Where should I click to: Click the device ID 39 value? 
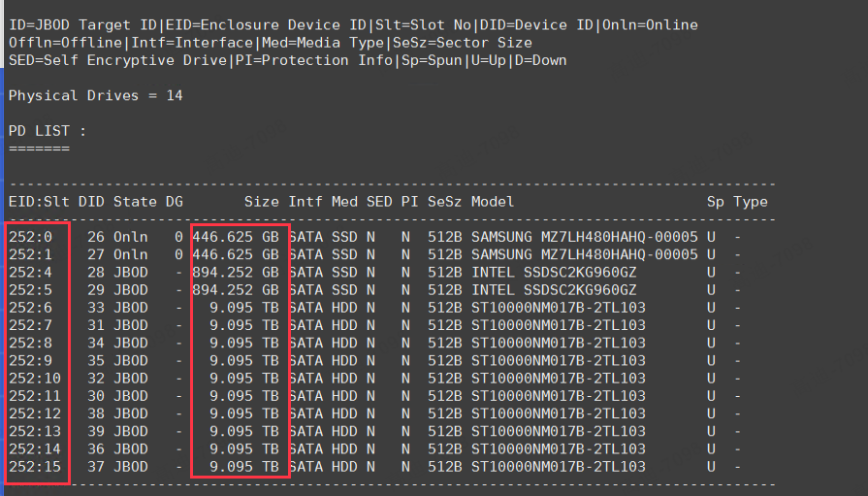(95, 430)
